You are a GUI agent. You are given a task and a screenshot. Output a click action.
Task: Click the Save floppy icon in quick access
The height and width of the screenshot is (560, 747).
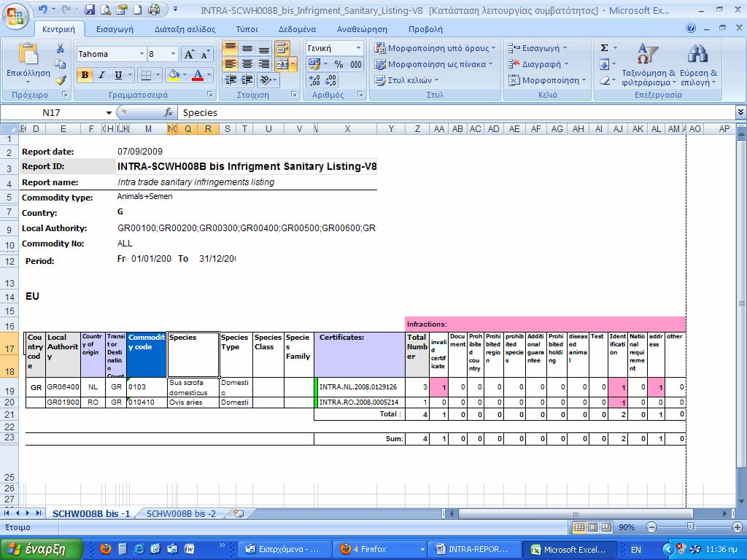tap(90, 9)
